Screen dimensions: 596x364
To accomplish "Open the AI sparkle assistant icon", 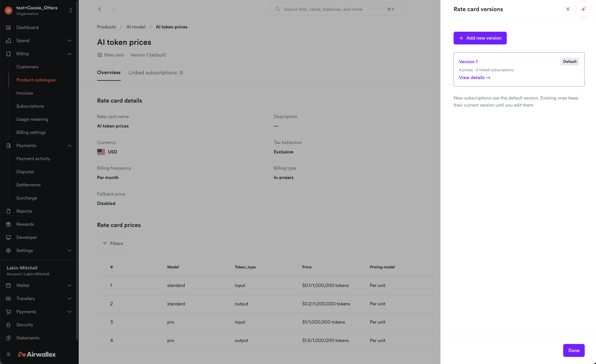I will [583, 9].
